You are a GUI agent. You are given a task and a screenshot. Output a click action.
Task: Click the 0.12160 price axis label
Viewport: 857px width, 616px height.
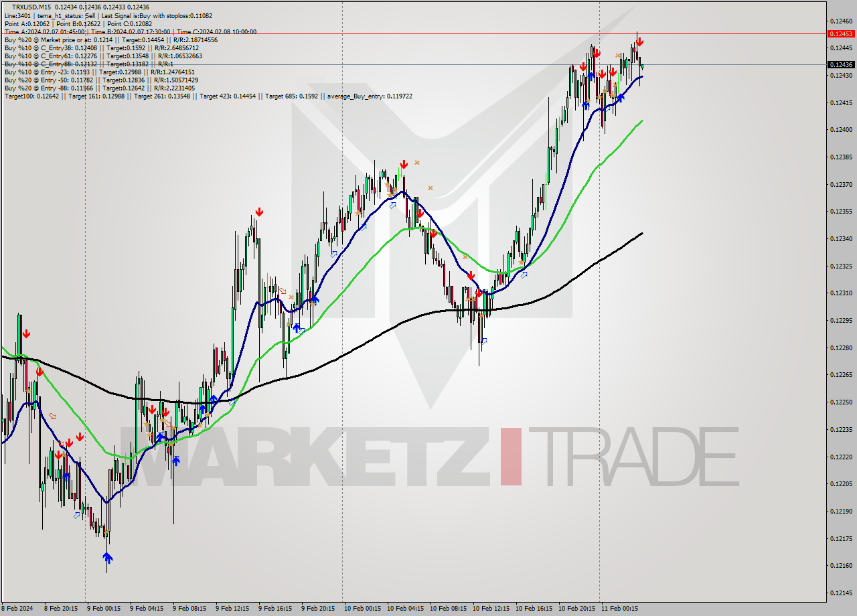pos(840,566)
